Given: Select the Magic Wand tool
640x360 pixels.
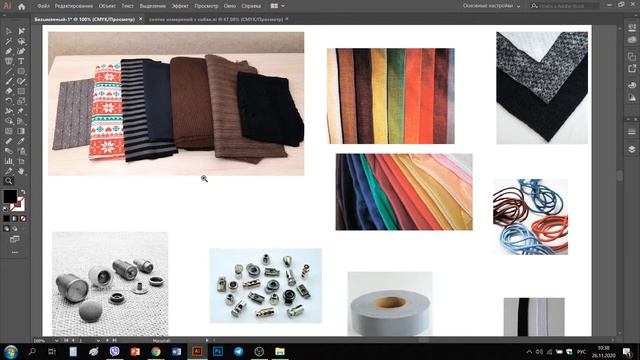Looking at the screenshot, I should tap(9, 41).
